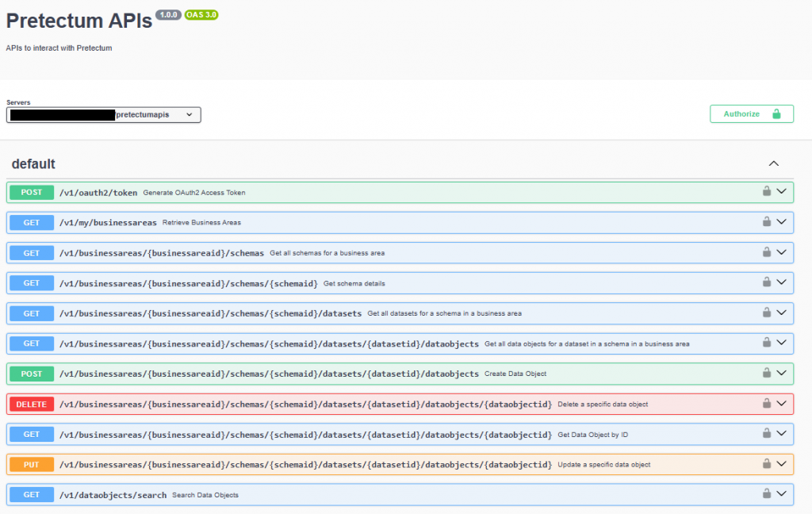Expand the Get all schemas operation chevron
Viewport: 812px width, 514px height.
781,252
